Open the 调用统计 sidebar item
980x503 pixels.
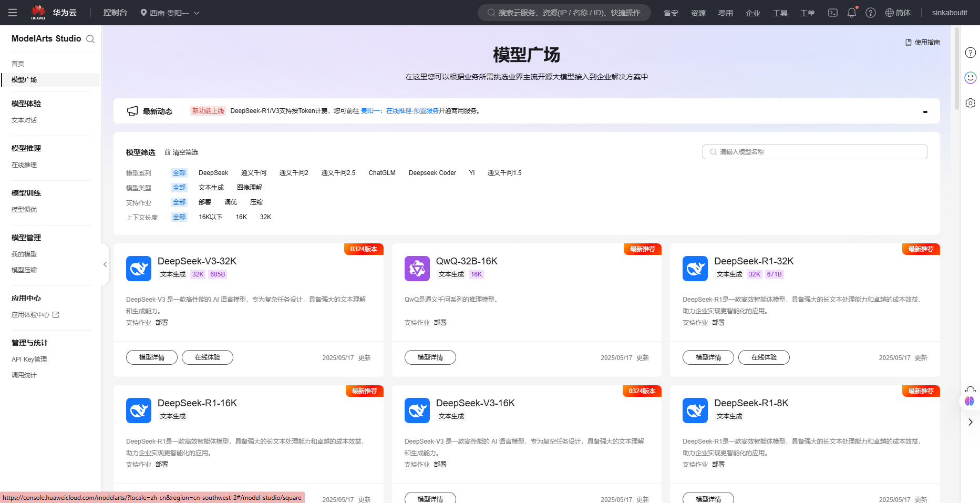tap(24, 375)
